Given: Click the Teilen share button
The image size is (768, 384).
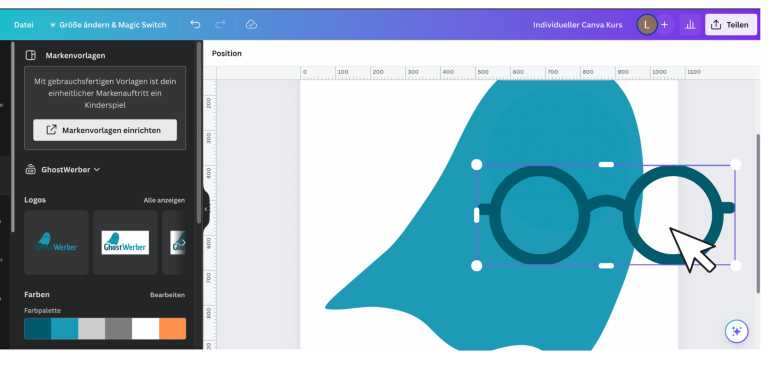Looking at the screenshot, I should pyautogui.click(x=730, y=24).
